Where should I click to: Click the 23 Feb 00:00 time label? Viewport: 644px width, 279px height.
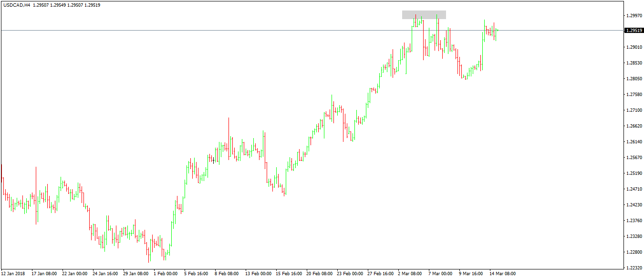350,274
